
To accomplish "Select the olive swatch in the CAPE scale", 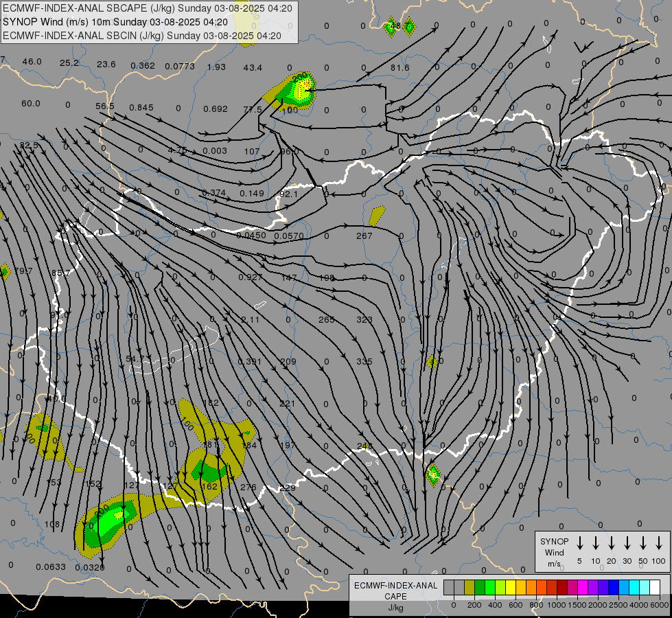I will 470,587.
